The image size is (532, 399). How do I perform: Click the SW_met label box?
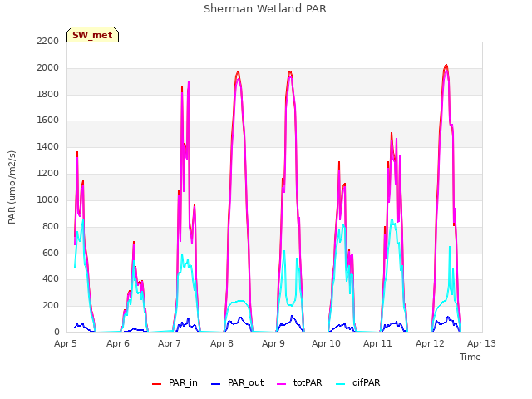point(92,35)
